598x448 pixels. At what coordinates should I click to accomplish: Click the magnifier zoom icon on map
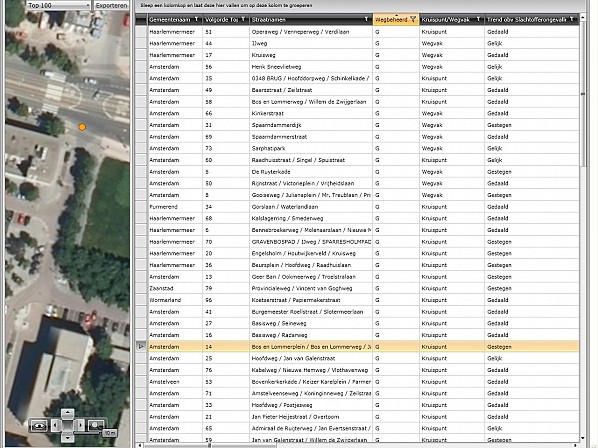pos(95,425)
